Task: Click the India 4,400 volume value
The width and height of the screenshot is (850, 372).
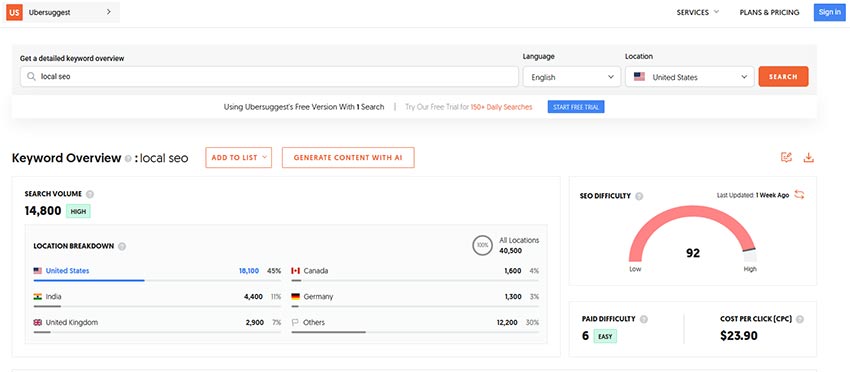Action: [253, 297]
